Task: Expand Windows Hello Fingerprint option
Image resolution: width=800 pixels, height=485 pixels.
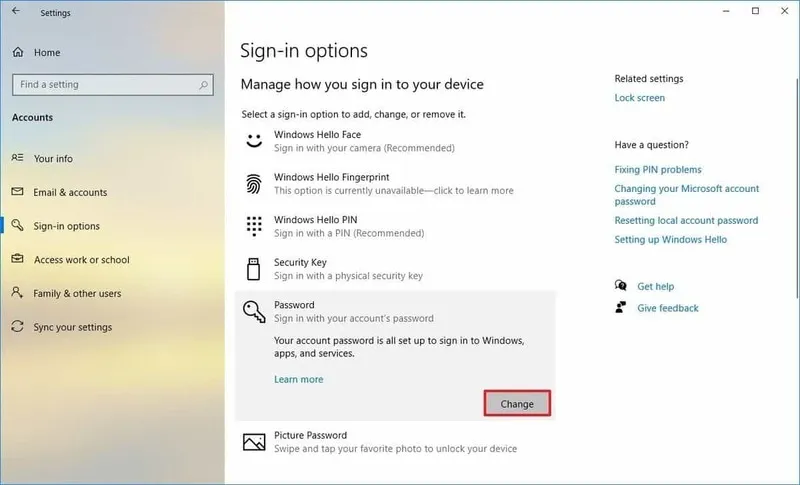Action: click(395, 184)
